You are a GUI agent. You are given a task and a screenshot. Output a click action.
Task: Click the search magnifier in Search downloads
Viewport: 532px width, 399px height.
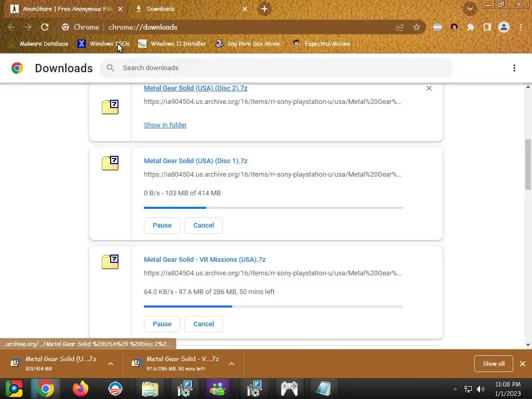tap(110, 68)
